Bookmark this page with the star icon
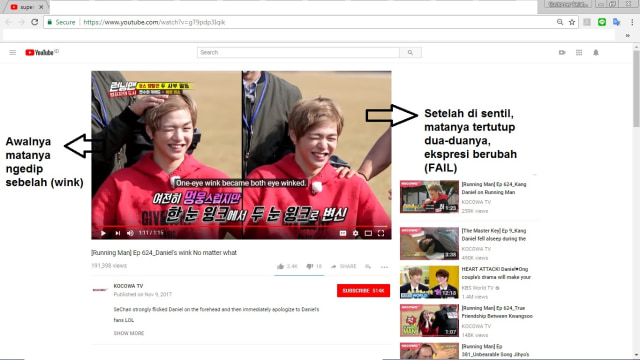This screenshot has height=360, width=640. pos(572,22)
